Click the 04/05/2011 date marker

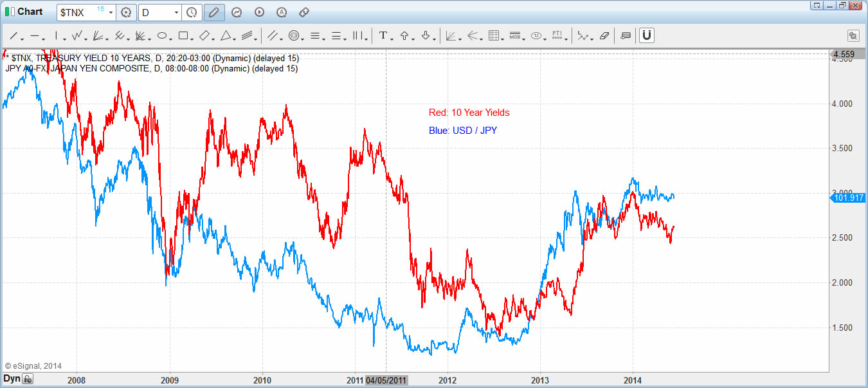click(x=386, y=380)
